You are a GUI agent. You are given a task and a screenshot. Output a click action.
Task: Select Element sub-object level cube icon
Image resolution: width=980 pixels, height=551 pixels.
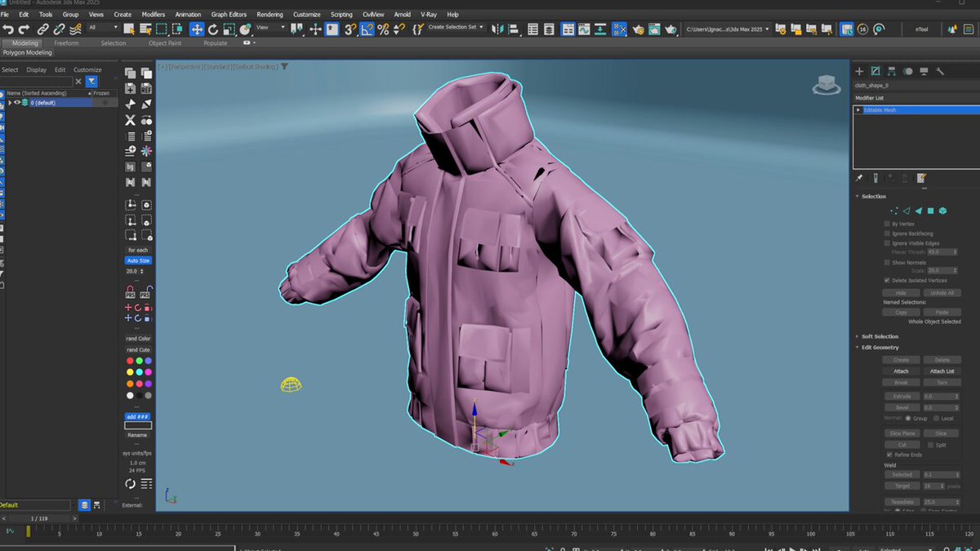(942, 211)
